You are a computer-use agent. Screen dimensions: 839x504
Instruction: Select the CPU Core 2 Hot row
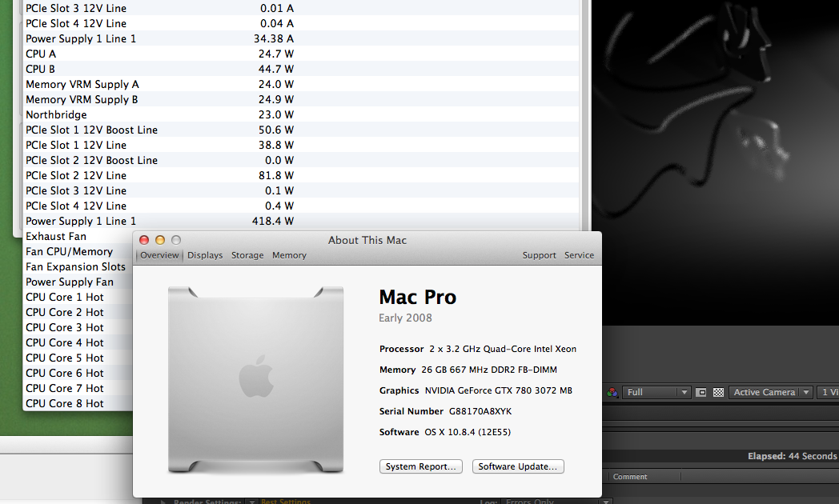[78, 312]
